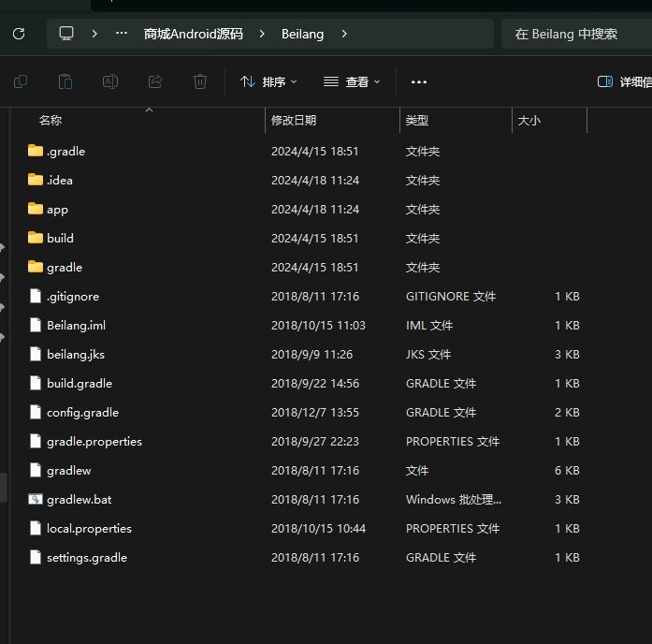Toggle the 详细信息 details pane
The image size is (652, 644).
624,82
